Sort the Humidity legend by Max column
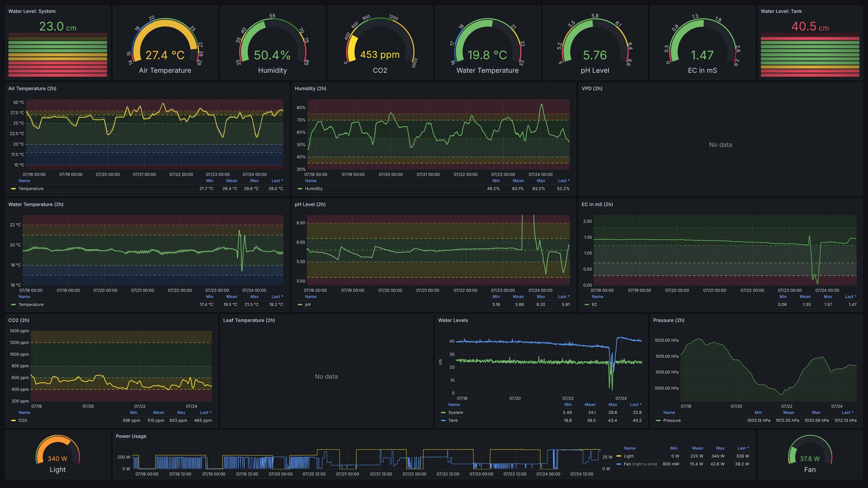This screenshot has width=868, height=488. click(541, 181)
